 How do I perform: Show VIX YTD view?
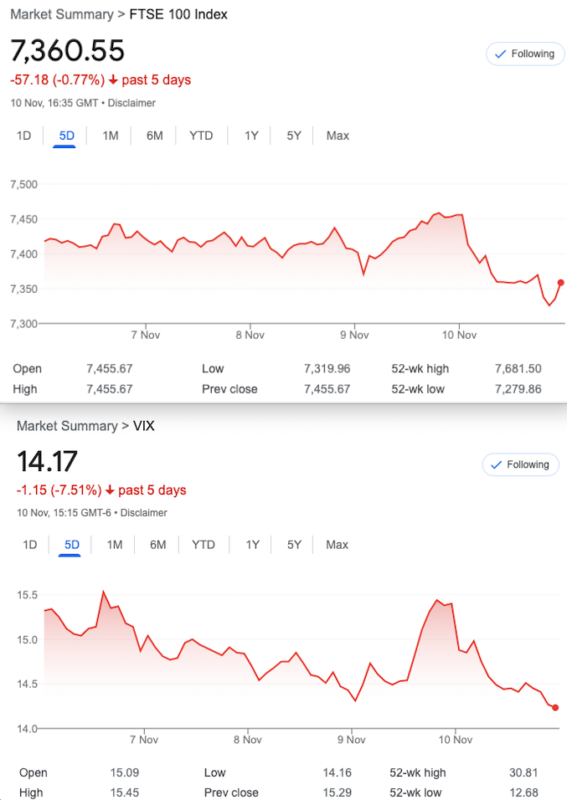point(203,545)
